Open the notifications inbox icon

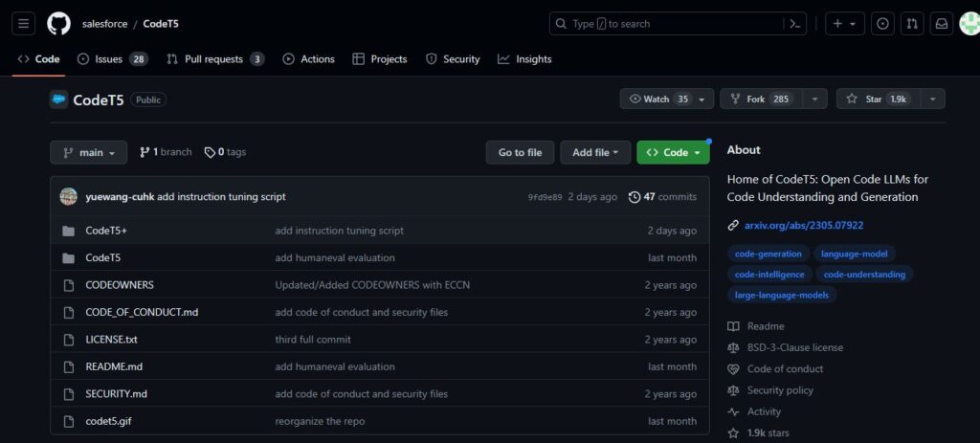coord(942,24)
